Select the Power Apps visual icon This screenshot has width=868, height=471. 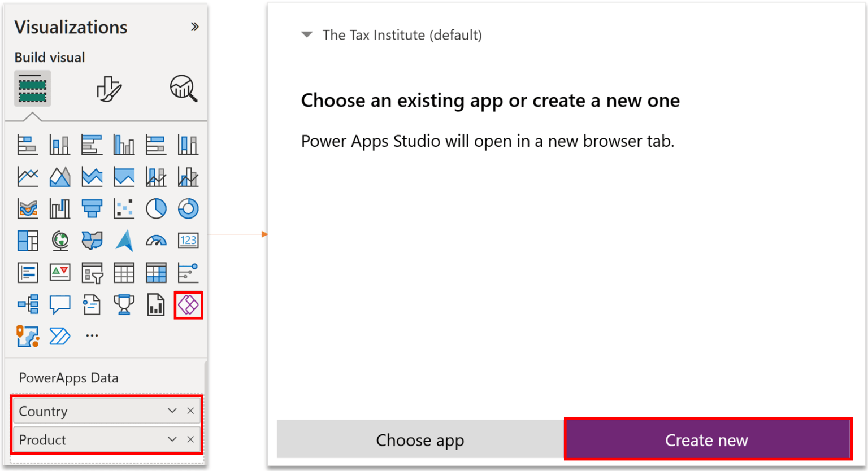tap(188, 305)
